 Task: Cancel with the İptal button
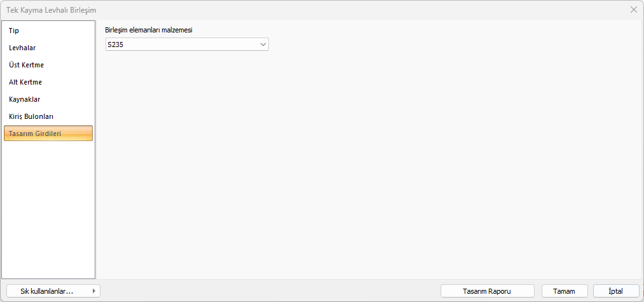click(615, 291)
